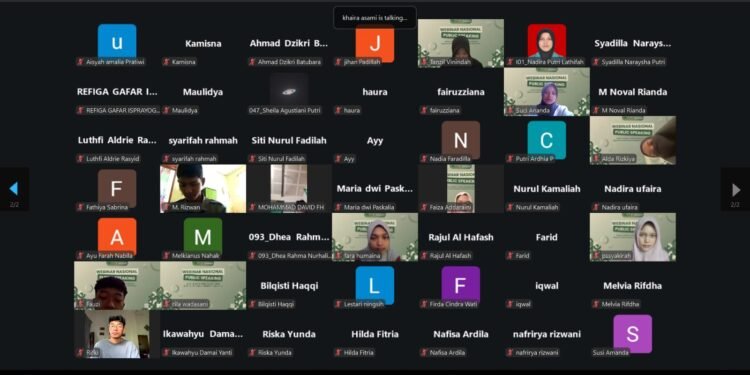
Task: Click muted mic icon beside Melvia Rifdha label
Action: point(596,304)
